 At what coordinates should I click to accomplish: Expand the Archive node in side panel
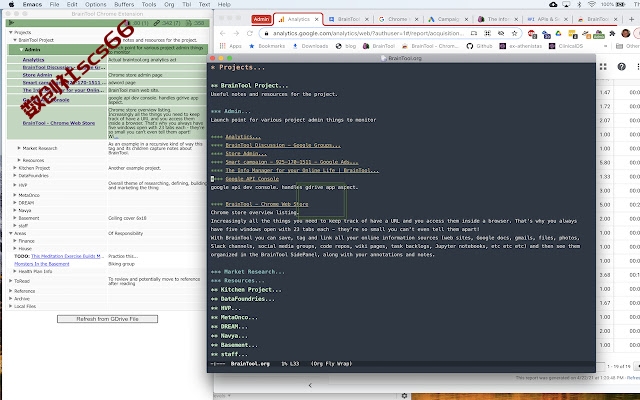pos(11,298)
